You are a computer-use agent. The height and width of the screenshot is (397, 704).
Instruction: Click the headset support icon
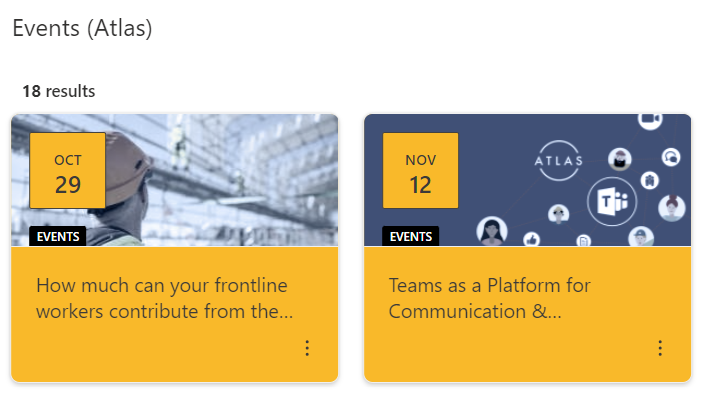(x=671, y=157)
